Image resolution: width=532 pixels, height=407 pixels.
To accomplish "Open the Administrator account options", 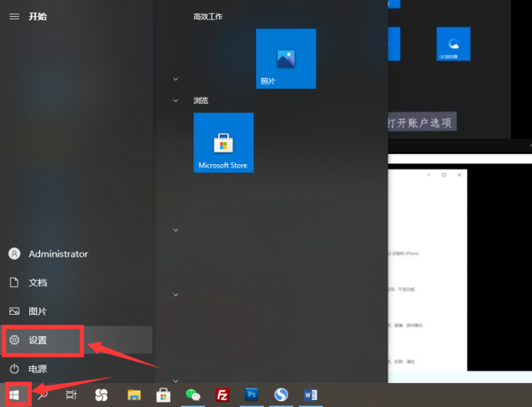I will point(48,254).
